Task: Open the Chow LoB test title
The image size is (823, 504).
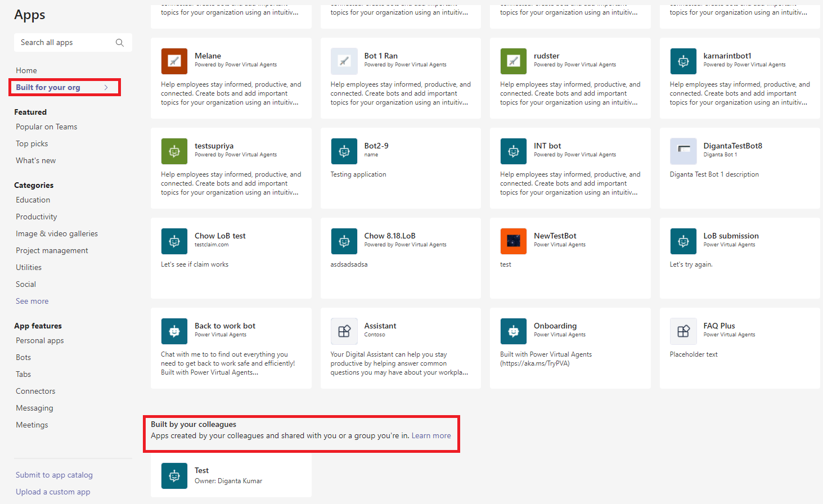Action: tap(220, 236)
